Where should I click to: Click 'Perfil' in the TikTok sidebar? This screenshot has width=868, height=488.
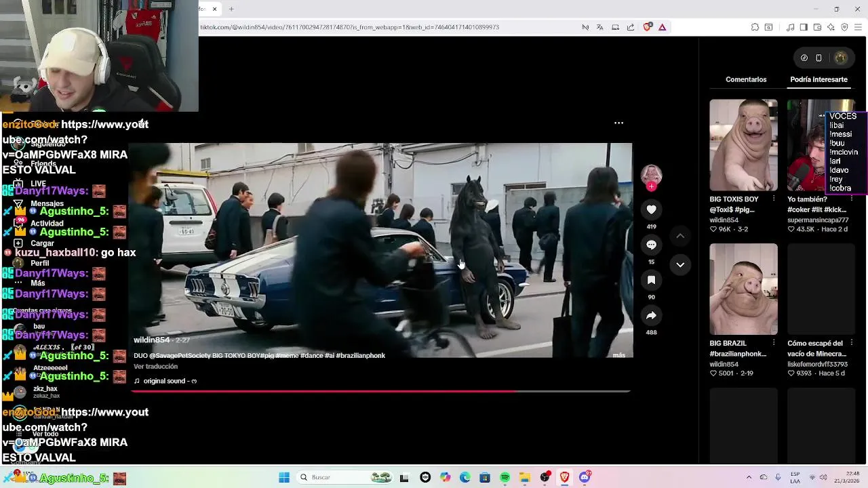point(39,263)
